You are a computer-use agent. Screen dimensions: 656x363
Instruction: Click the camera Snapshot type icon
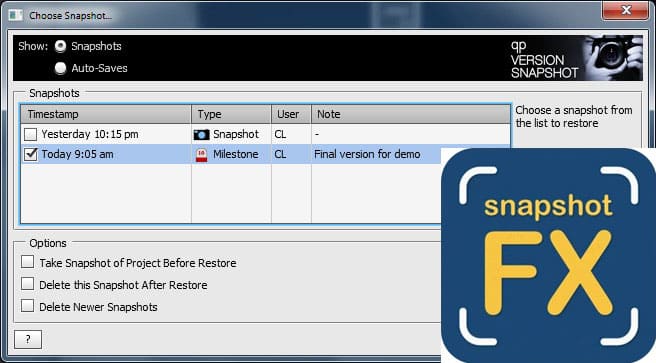tap(201, 135)
